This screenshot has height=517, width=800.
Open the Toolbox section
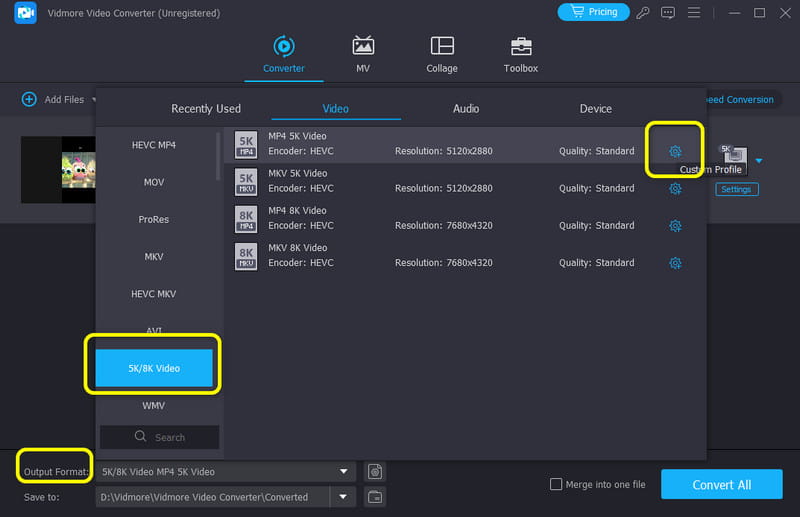point(520,55)
